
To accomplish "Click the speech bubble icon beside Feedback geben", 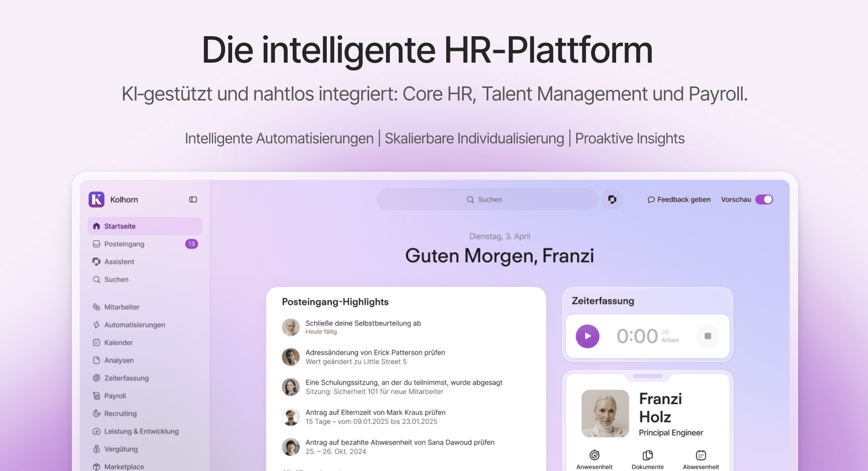I will [x=651, y=200].
